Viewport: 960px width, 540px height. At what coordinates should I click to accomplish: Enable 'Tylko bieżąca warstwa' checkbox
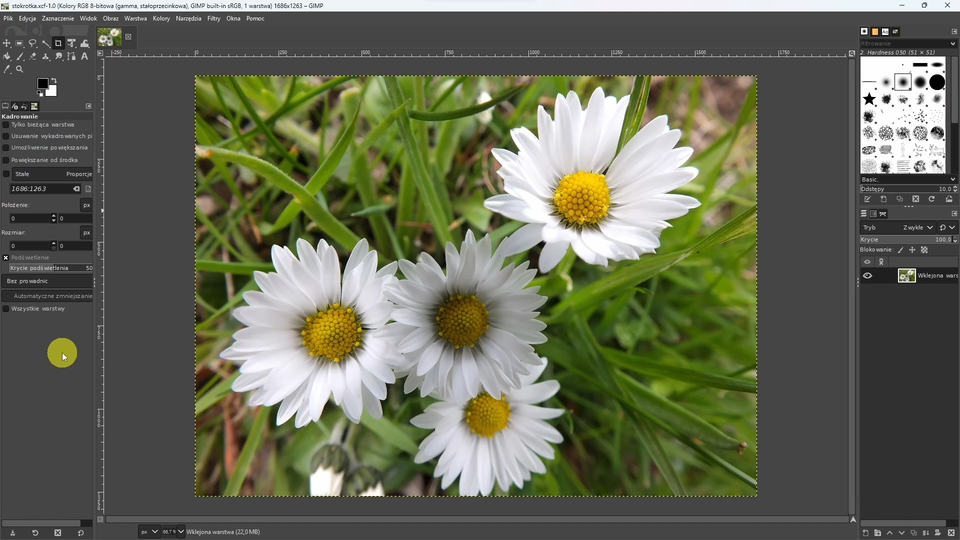coord(6,125)
